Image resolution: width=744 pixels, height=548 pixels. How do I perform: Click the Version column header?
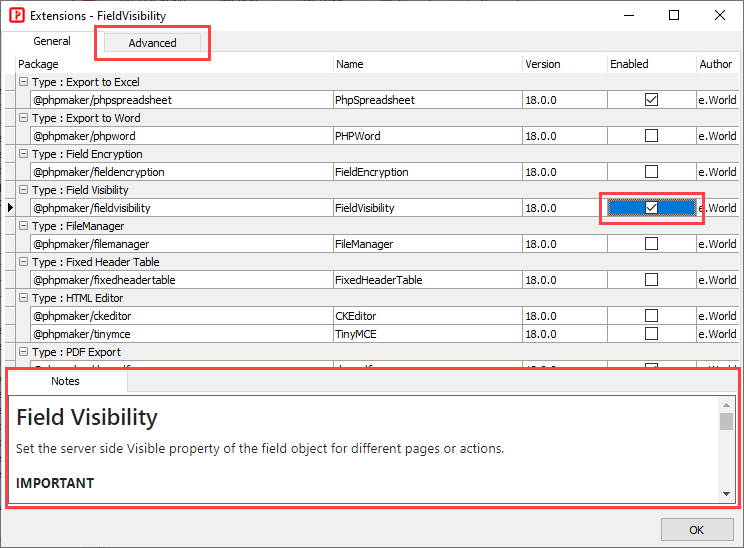click(563, 64)
